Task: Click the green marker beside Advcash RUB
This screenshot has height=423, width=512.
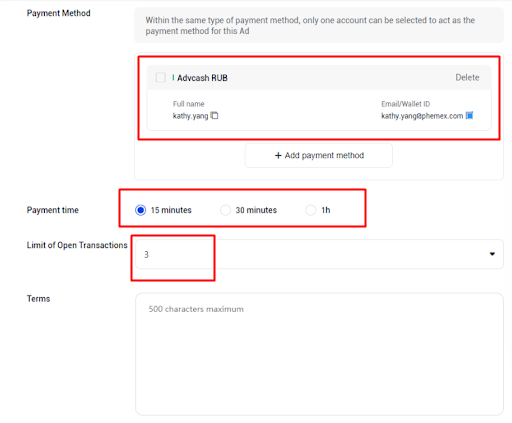Action: click(x=173, y=78)
